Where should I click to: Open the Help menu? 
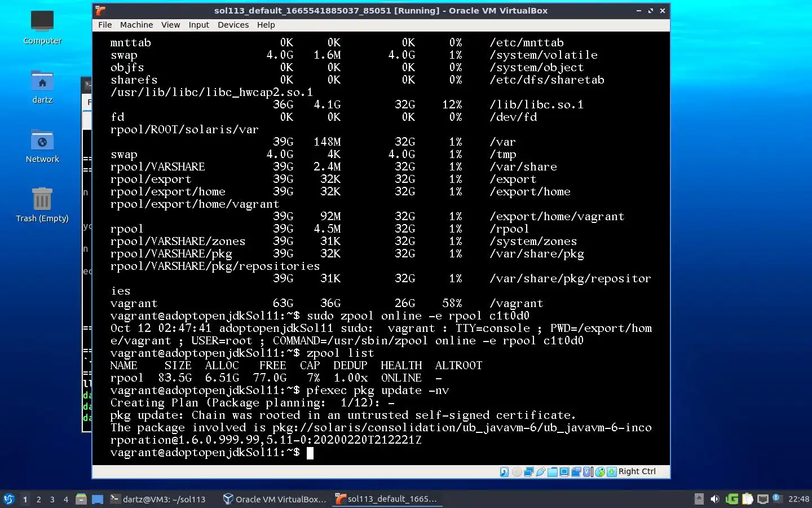click(x=266, y=25)
